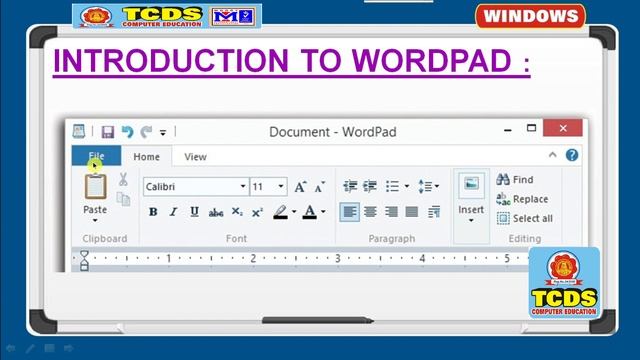Screen dimensions: 640x360
Task: Click the ruler at the 3 mark
Action: (x=338, y=258)
